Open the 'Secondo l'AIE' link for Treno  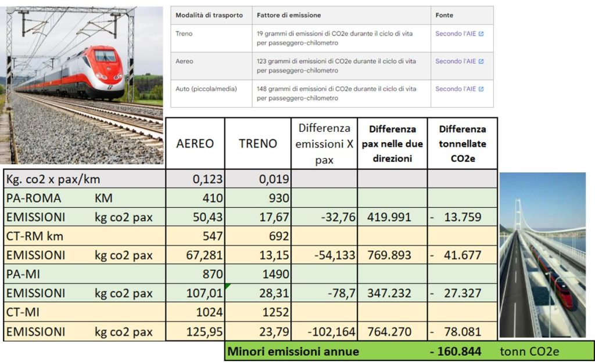tap(456, 34)
